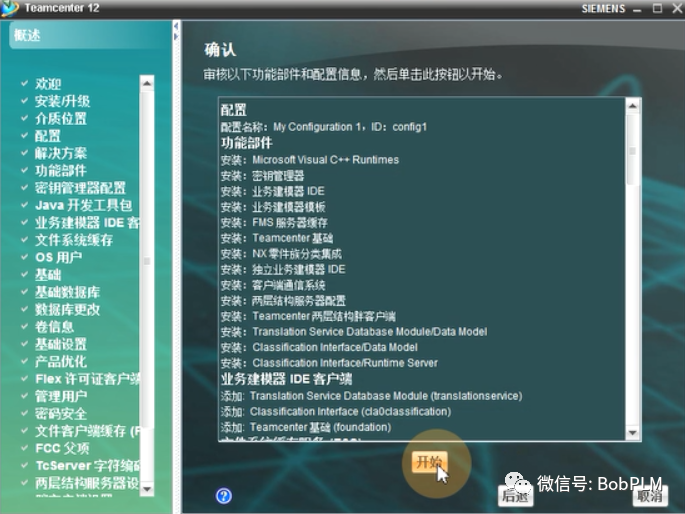The height and width of the screenshot is (514, 685).
Task: Select the 产品优化 step
Action: 61,362
